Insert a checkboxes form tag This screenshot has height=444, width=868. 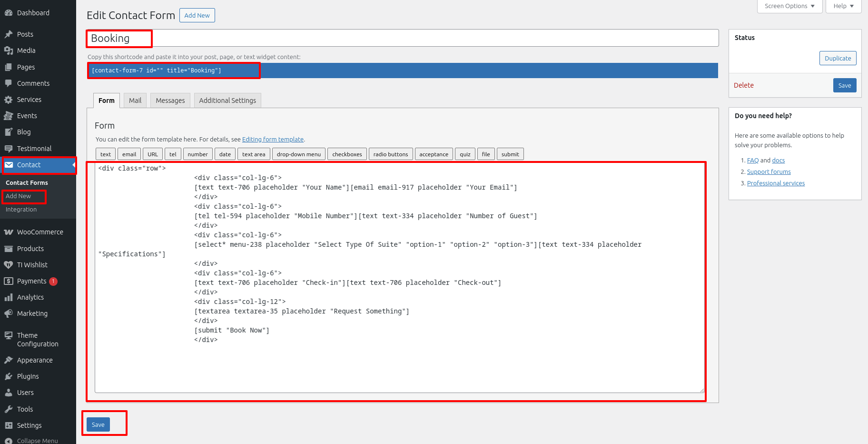(347, 154)
